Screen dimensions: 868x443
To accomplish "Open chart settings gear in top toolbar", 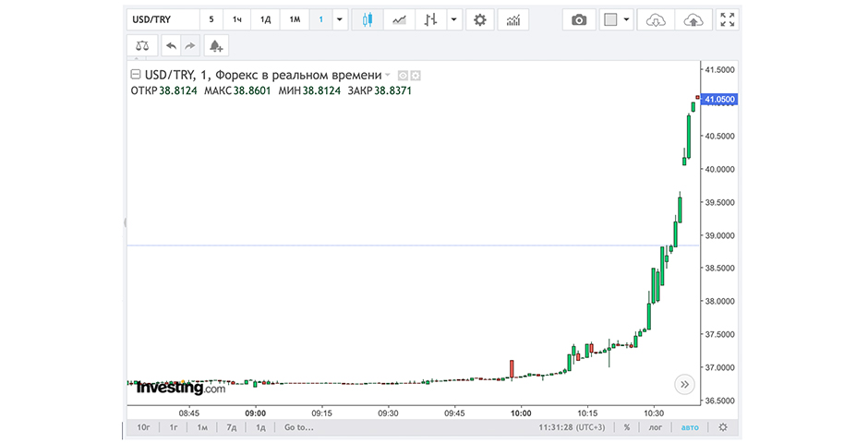I will (480, 20).
